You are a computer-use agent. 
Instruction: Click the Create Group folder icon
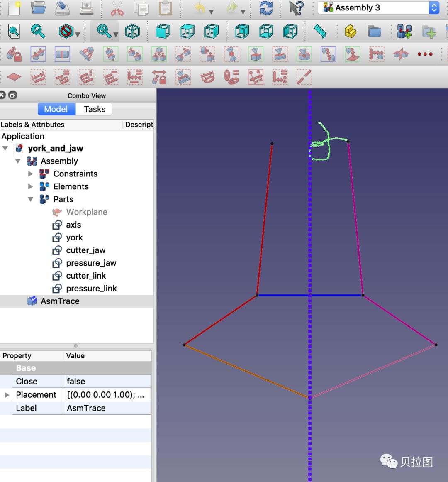375,32
